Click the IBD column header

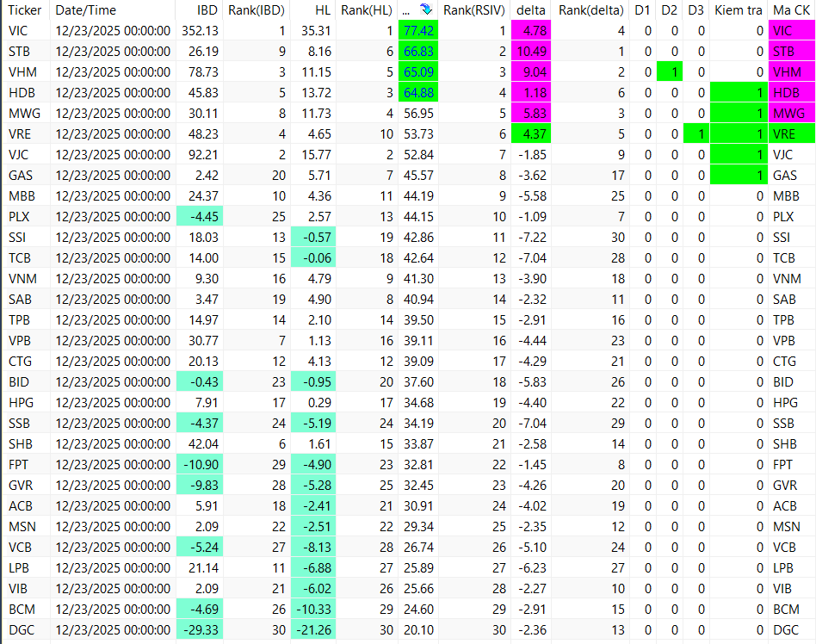coord(207,9)
